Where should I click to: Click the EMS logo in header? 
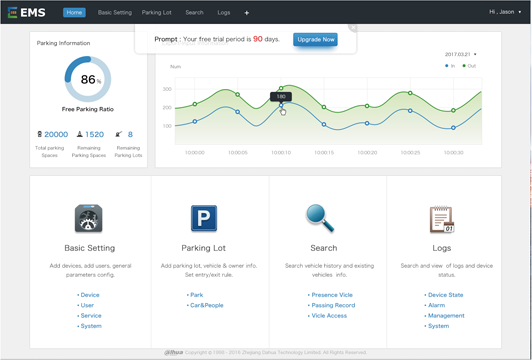(x=26, y=13)
